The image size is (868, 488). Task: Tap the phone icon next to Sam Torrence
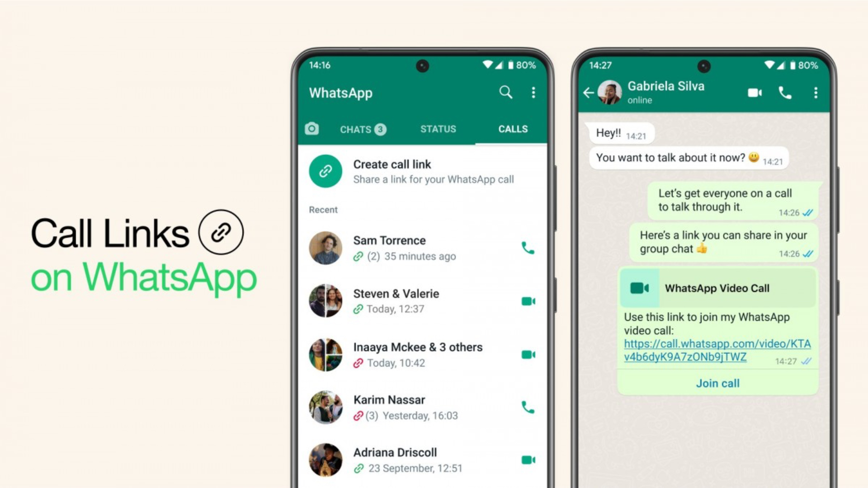[528, 248]
